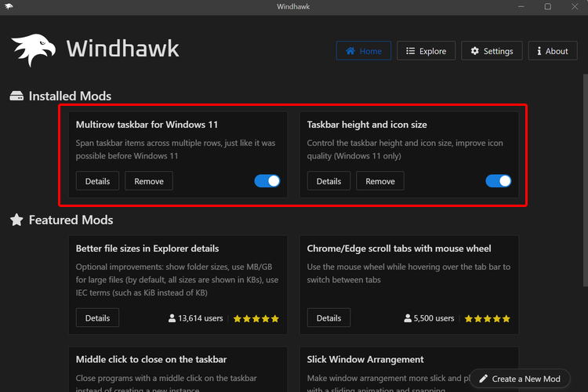Click title Chrome/Edge scroll tabs with mouse wheel
This screenshot has height=392, width=588.
click(399, 249)
